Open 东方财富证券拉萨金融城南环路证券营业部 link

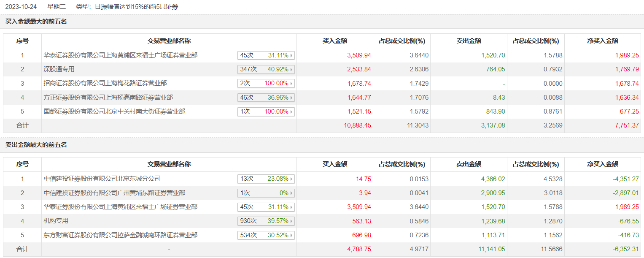[121, 235]
